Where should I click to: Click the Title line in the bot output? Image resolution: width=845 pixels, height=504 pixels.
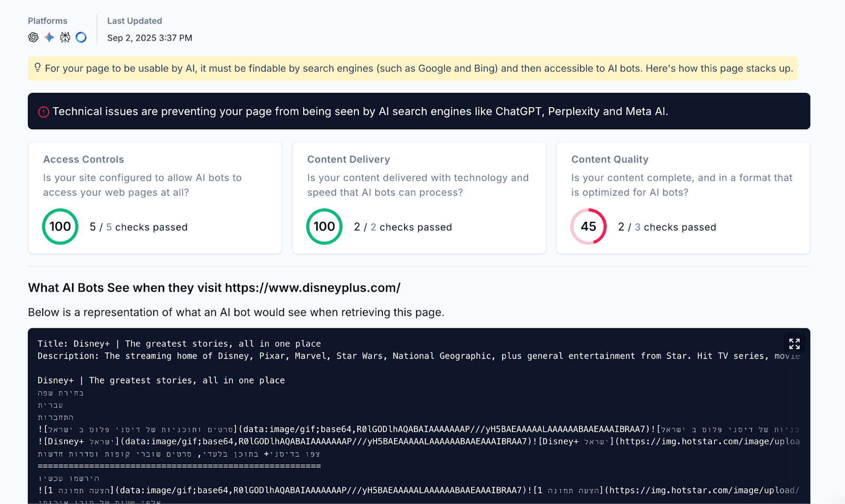click(179, 344)
